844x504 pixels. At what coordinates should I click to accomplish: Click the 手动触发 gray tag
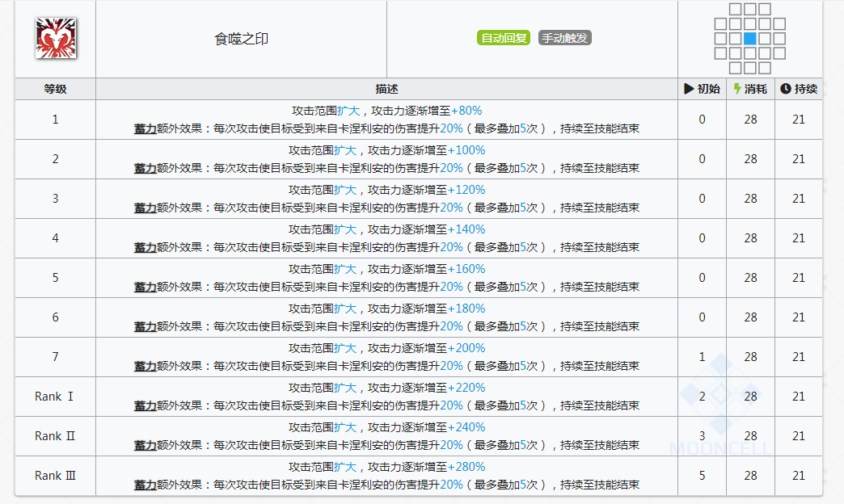tap(564, 38)
